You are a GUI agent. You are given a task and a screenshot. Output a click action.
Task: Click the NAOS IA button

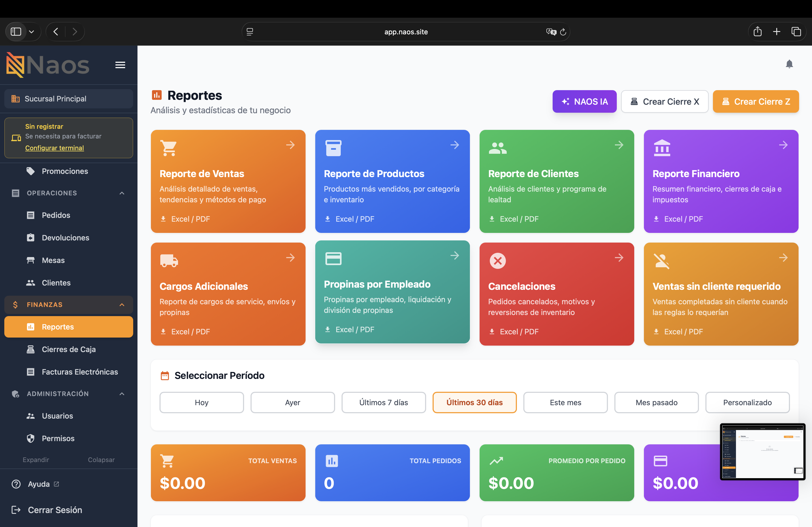click(585, 102)
